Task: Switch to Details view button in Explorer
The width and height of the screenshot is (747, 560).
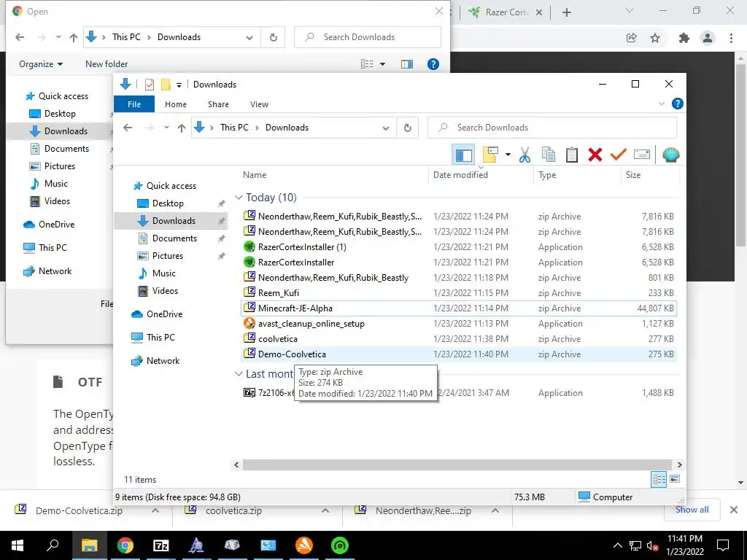Action: click(x=659, y=479)
